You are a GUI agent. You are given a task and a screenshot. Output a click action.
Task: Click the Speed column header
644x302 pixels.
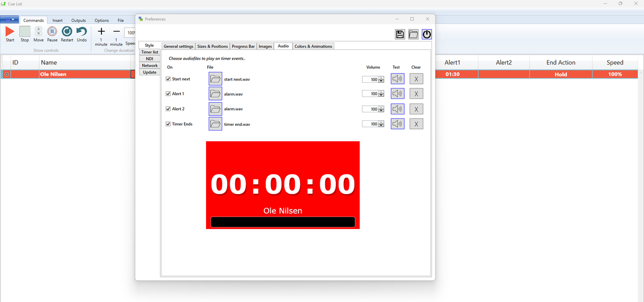(615, 62)
